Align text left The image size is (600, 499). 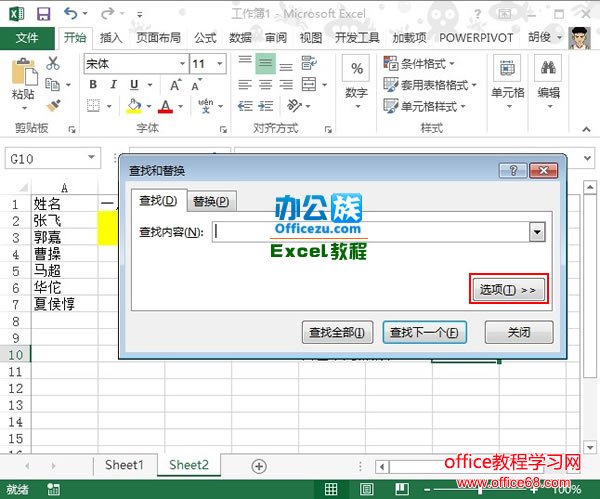[245, 84]
